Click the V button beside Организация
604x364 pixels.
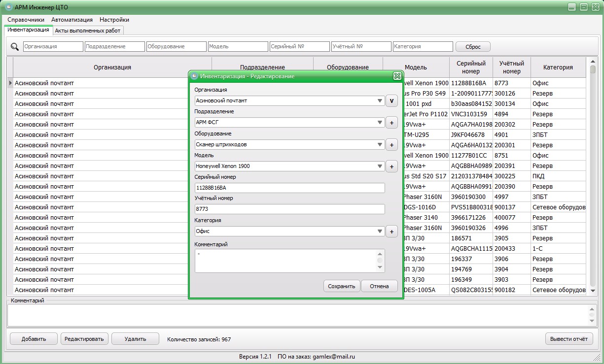click(391, 101)
